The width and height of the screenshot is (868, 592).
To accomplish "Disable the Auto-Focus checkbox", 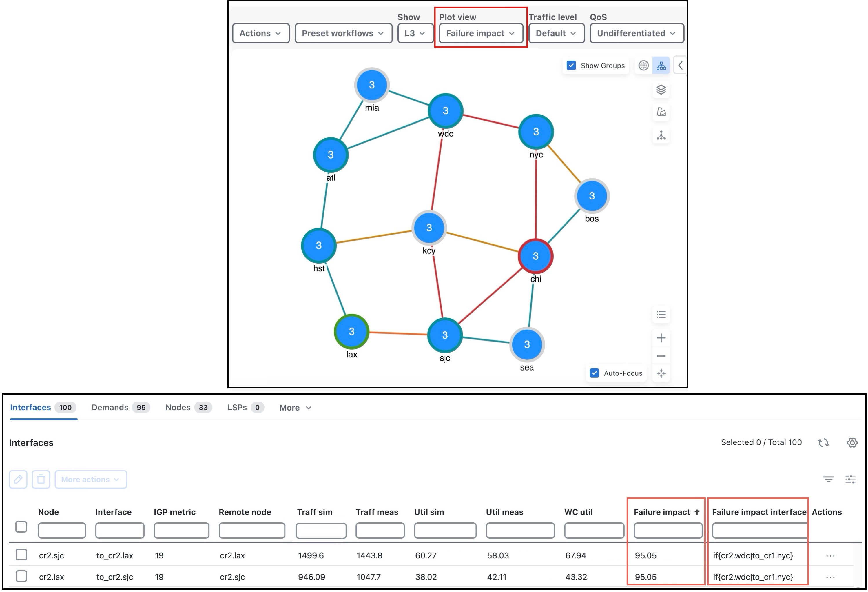I will (x=594, y=373).
